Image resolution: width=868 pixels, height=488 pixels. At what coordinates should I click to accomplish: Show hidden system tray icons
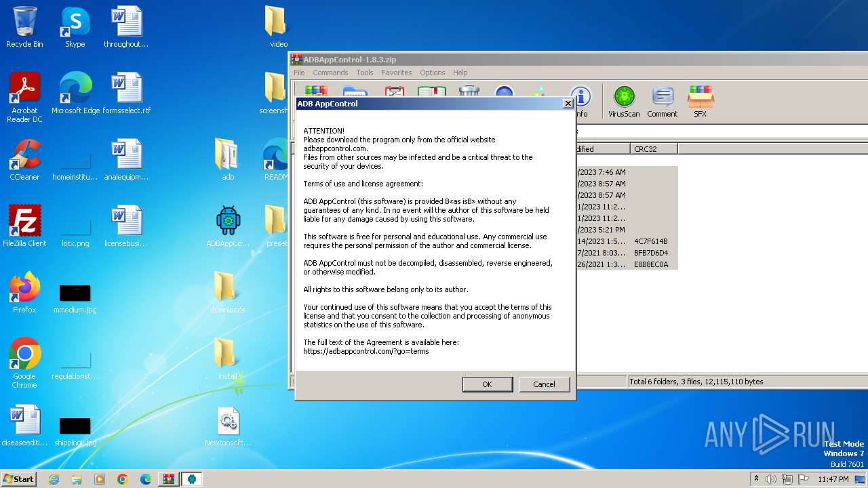[756, 479]
